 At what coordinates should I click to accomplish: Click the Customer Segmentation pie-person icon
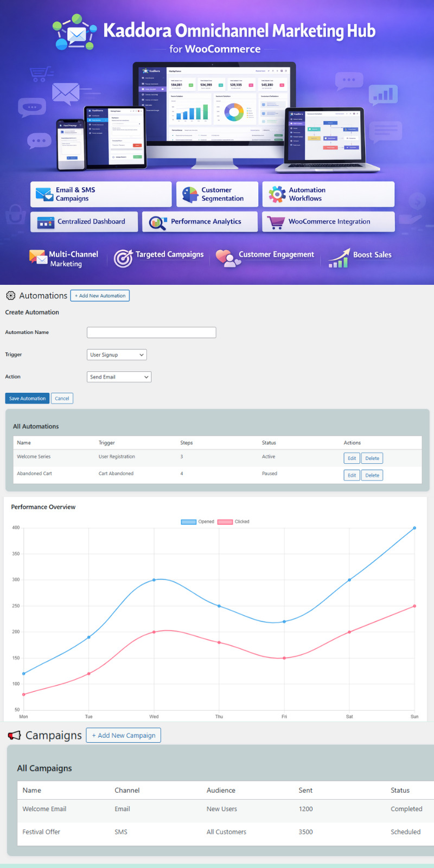pyautogui.click(x=190, y=194)
